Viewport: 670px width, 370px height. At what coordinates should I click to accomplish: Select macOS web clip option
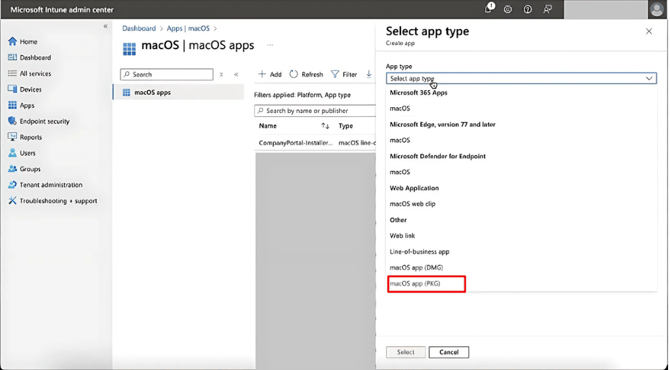pos(412,204)
